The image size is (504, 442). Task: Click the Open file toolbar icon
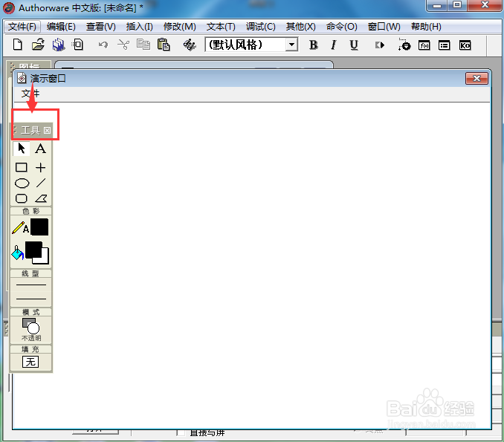tap(38, 45)
